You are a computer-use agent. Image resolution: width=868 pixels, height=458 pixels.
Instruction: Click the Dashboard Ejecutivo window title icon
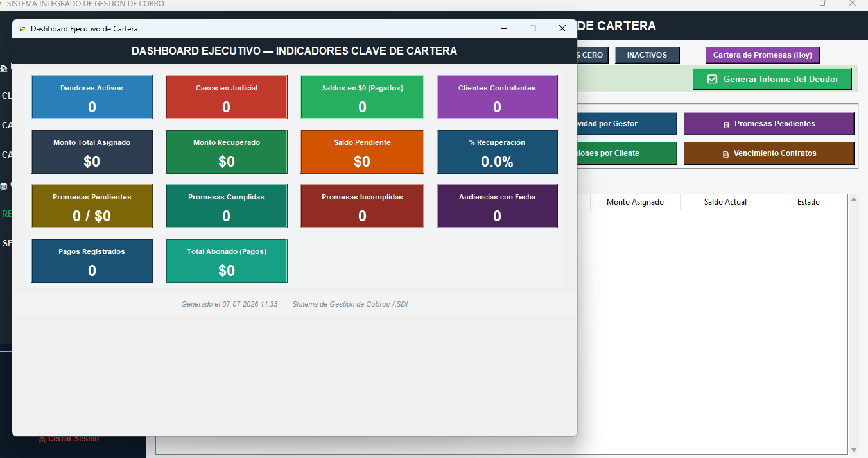point(22,28)
